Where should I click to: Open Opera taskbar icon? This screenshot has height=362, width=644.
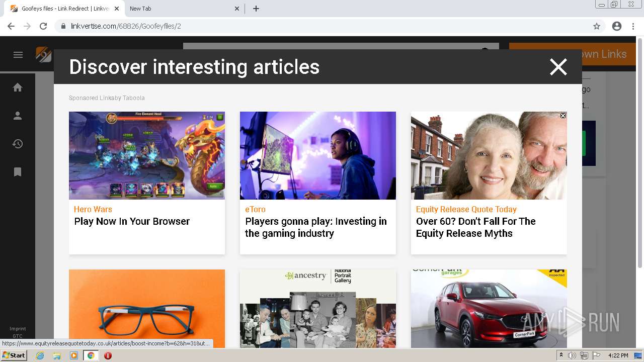[x=108, y=355]
